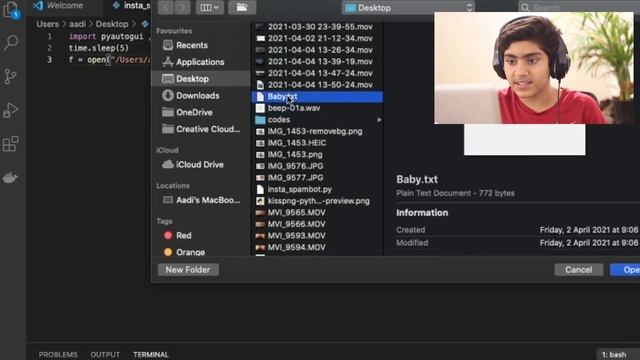Click the New Folder button
Viewport: 640px width, 360px height.
188,270
